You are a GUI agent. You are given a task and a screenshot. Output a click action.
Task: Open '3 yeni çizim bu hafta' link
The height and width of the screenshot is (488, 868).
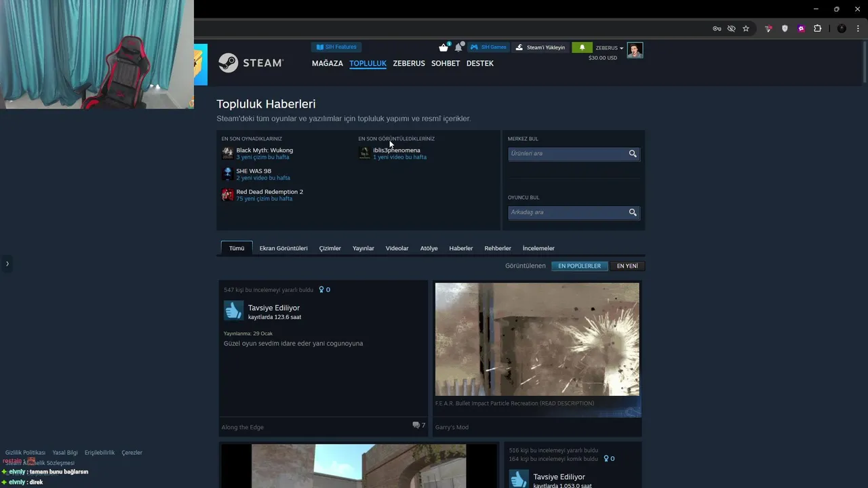(x=262, y=157)
